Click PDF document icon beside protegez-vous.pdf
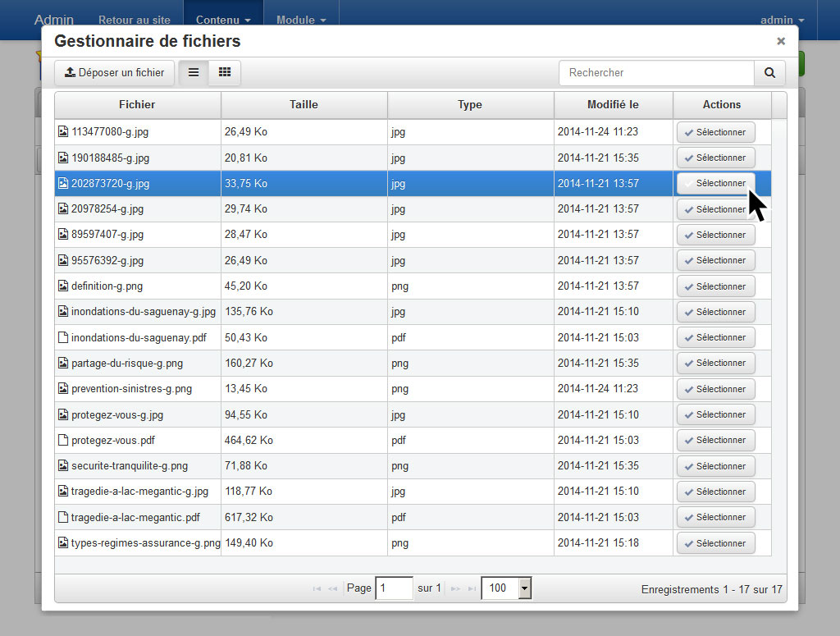Viewport: 840px width, 636px height. pos(63,440)
